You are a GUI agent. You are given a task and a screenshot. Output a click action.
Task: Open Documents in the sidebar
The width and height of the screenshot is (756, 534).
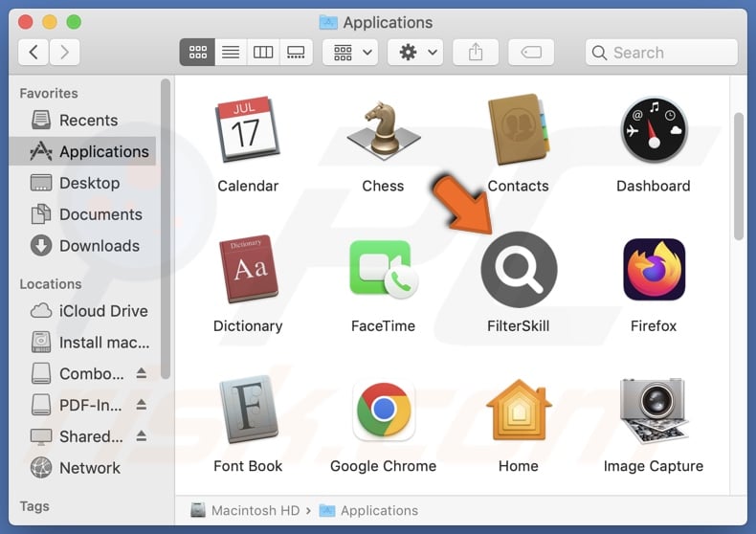(82, 214)
